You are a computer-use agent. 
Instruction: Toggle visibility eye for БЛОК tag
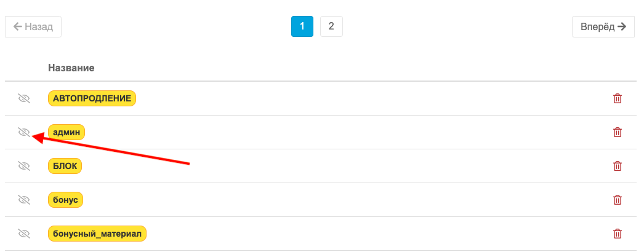click(x=24, y=166)
